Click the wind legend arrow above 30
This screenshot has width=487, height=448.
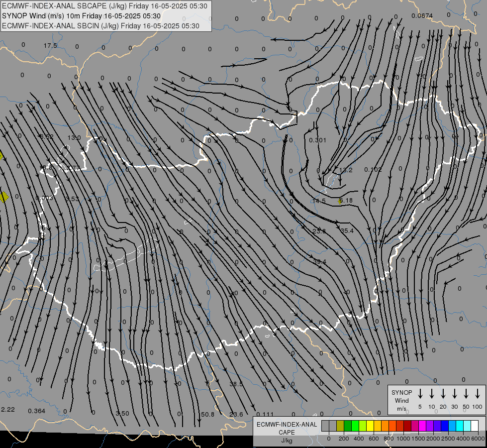(454, 393)
